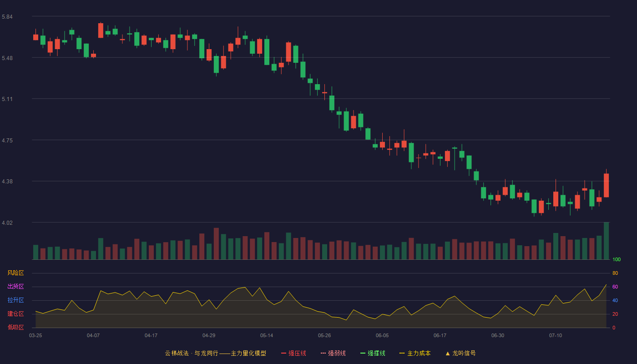Click the 40 indicator axis value
Viewport: 637px width, 364px height.
[615, 301]
